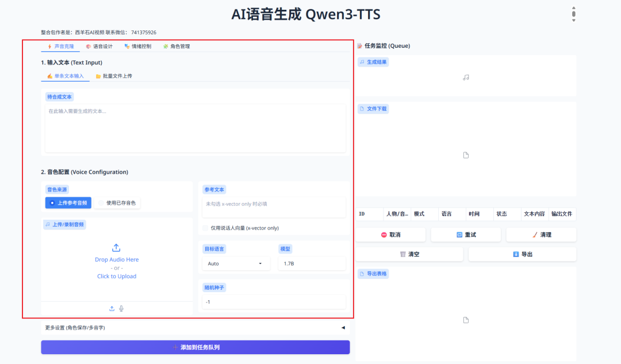Click inside the 待合成文本 text input area
Viewport: 621px width, 364px height.
195,127
